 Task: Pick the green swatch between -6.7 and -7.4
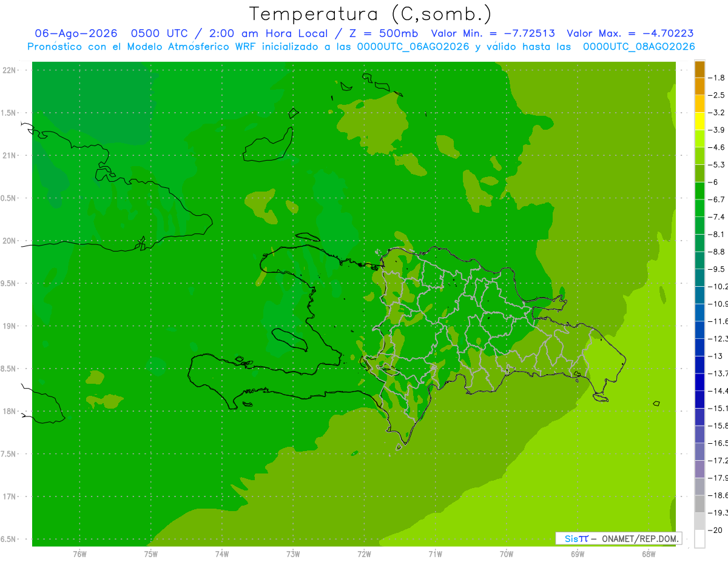[699, 208]
